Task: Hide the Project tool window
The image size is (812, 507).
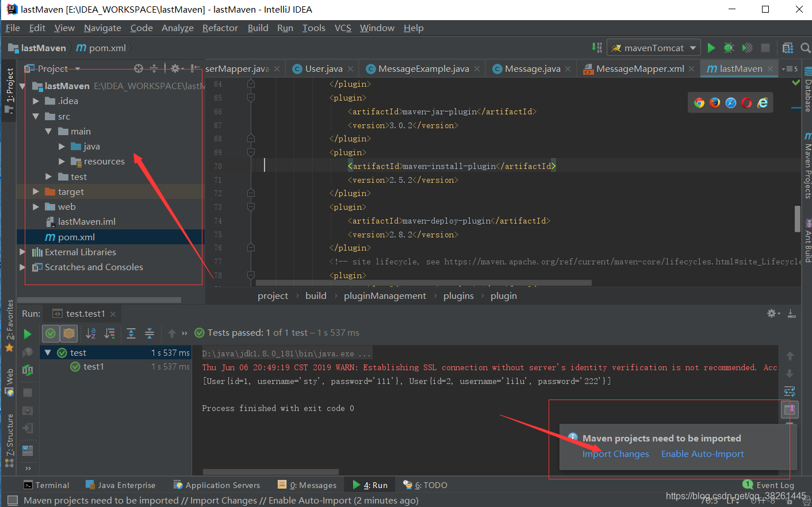Action: (x=196, y=68)
